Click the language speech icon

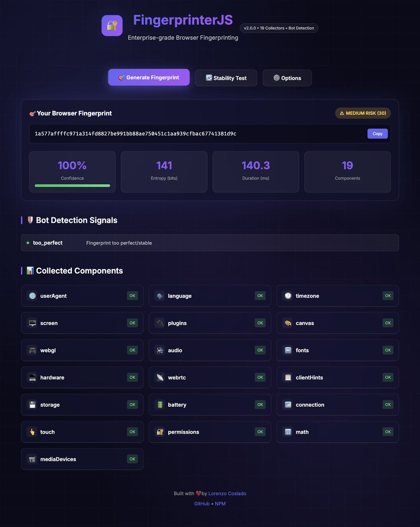[x=160, y=296]
